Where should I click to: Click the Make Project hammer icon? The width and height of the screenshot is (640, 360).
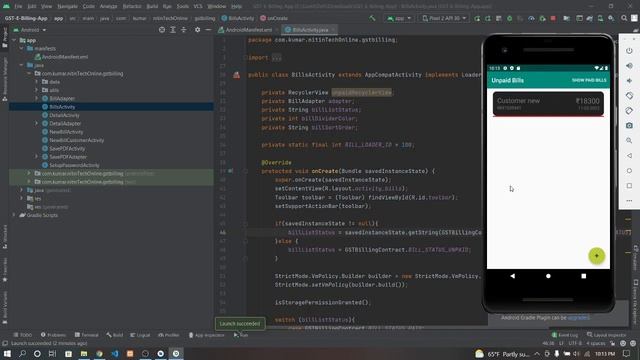point(372,18)
